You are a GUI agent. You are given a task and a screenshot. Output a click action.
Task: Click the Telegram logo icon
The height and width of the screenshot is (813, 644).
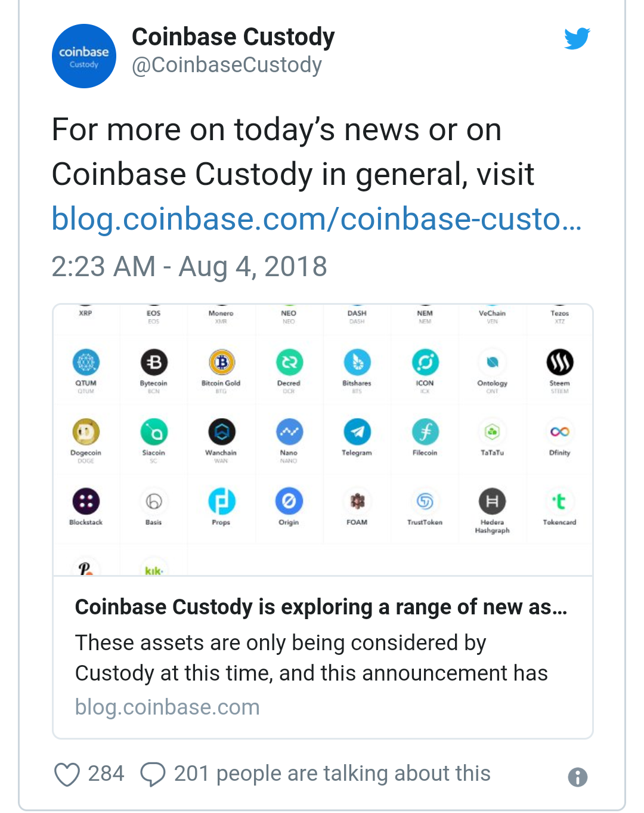[x=357, y=432]
